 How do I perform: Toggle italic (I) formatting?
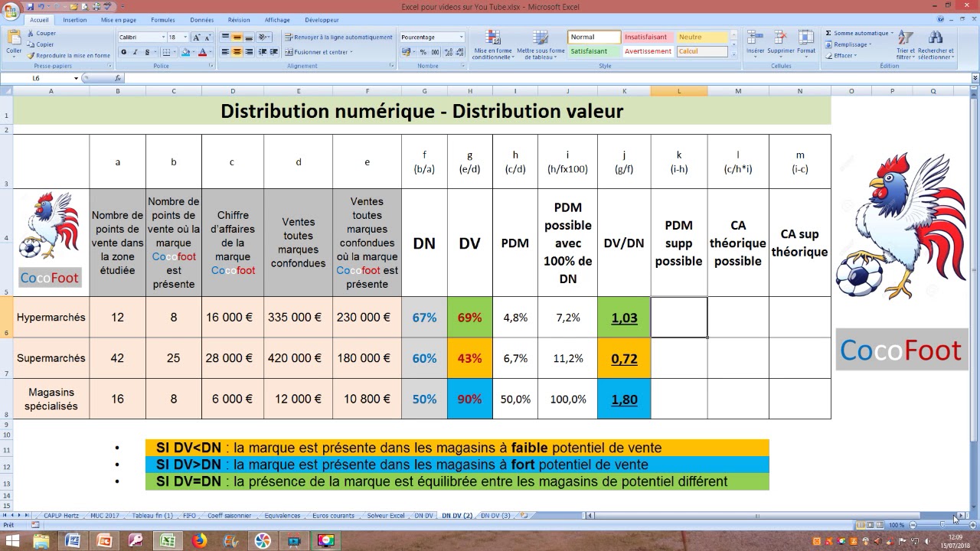135,52
